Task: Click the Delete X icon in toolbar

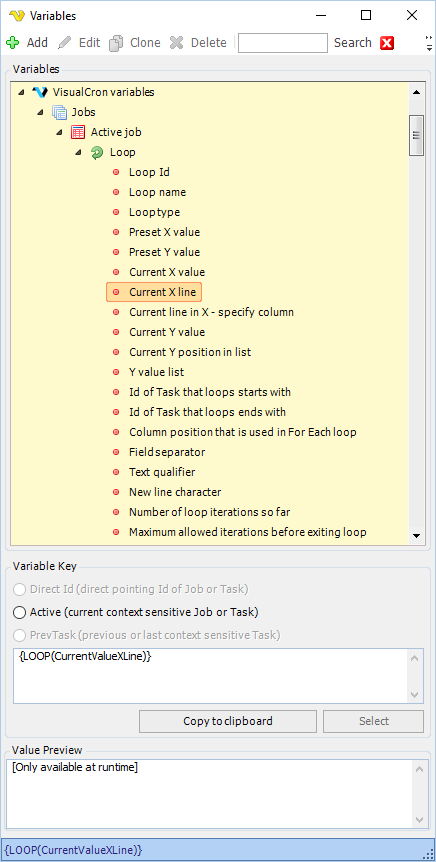Action: pyautogui.click(x=176, y=43)
